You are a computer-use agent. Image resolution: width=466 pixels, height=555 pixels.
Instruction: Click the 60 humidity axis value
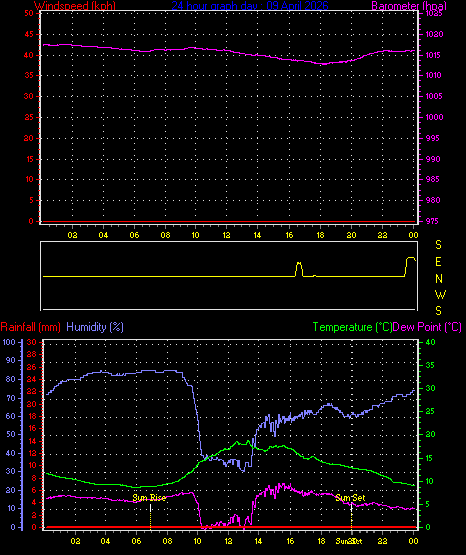pyautogui.click(x=11, y=416)
